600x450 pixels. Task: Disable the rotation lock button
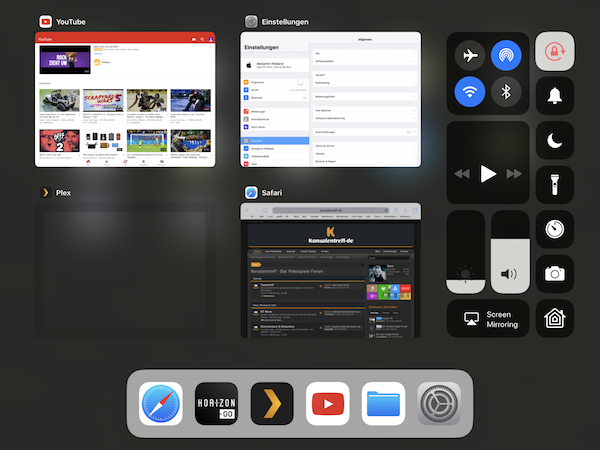click(x=554, y=51)
